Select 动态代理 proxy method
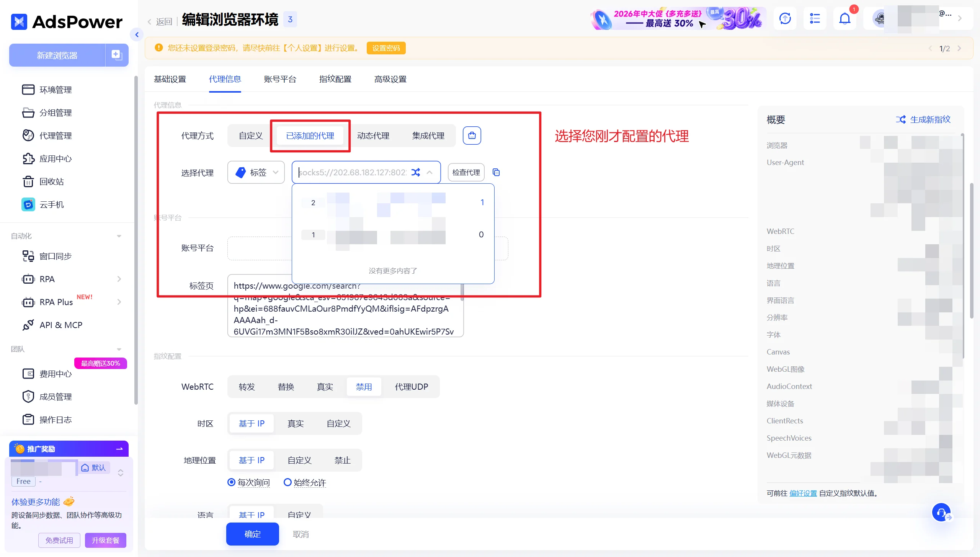This screenshot has height=557, width=980. (x=373, y=136)
